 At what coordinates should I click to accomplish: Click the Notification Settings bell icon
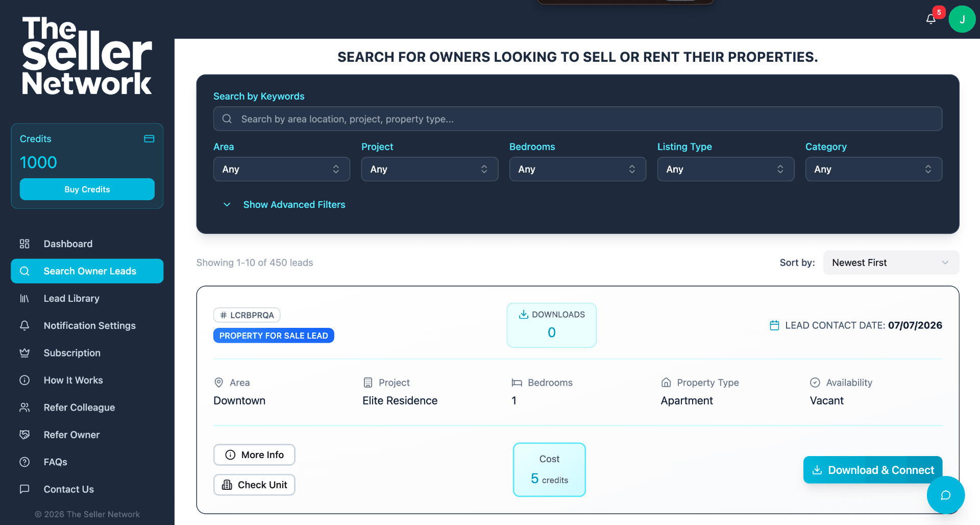pos(24,325)
